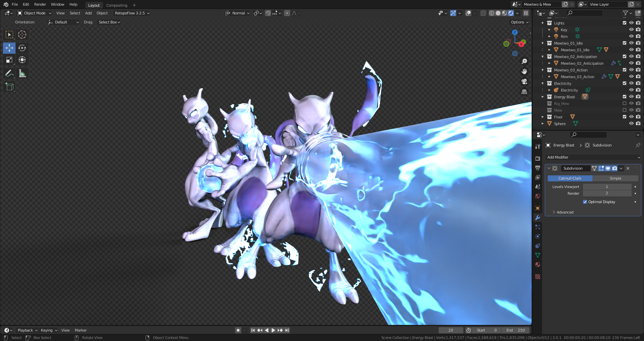This screenshot has width=644, height=341.
Task: Open the Drag Select Box dropdown
Action: 109,22
